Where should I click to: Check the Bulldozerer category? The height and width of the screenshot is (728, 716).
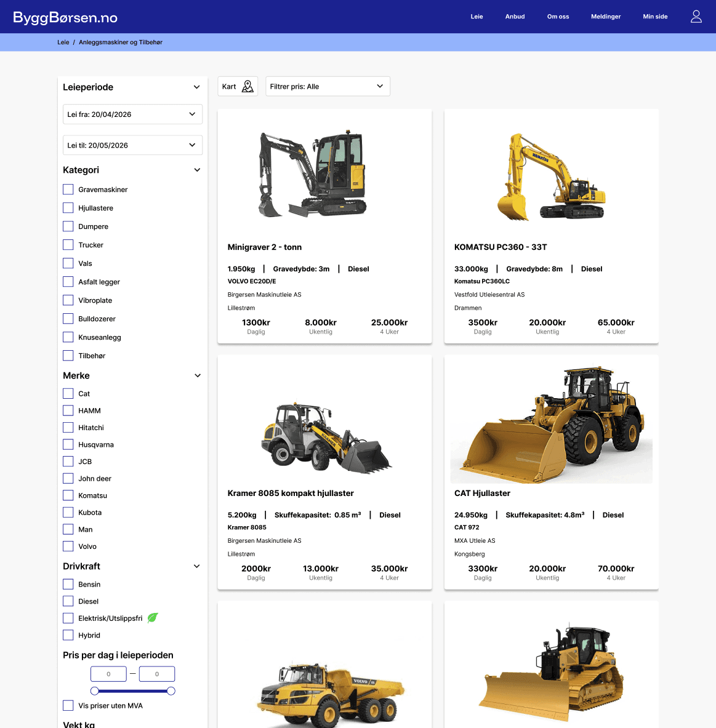68,319
